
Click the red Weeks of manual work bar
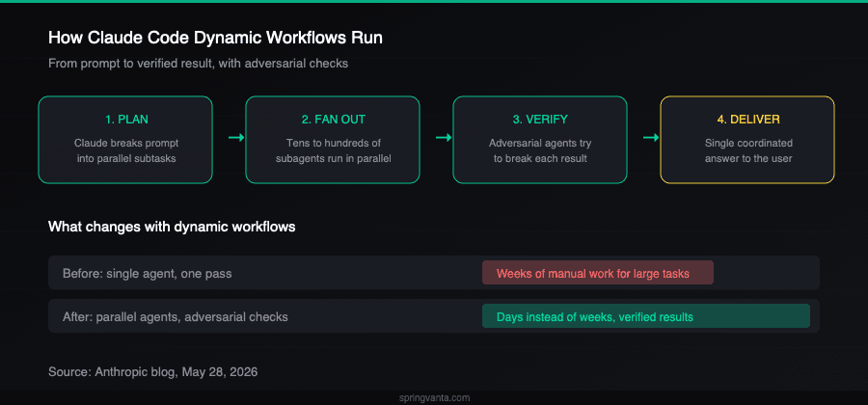click(x=598, y=273)
